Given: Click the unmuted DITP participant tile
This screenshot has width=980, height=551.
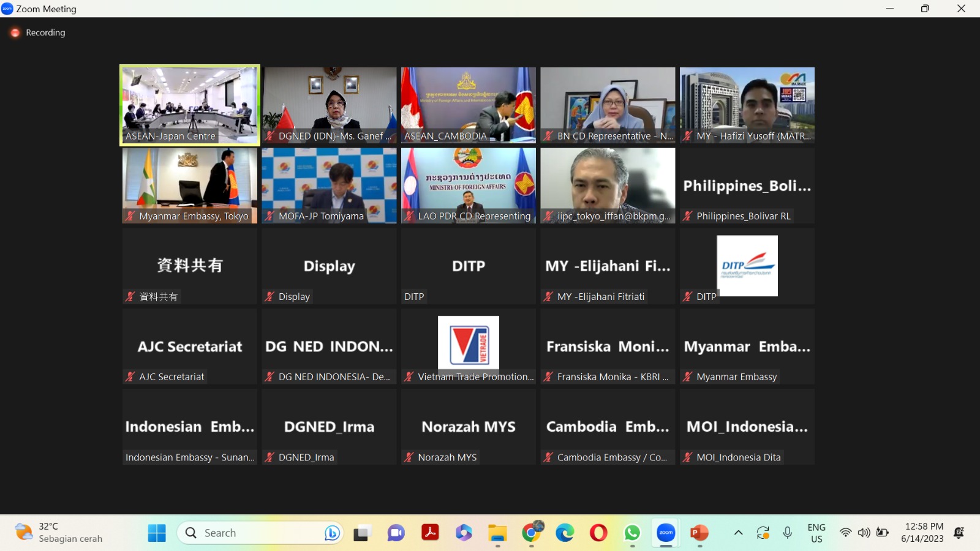Looking at the screenshot, I should (x=469, y=266).
